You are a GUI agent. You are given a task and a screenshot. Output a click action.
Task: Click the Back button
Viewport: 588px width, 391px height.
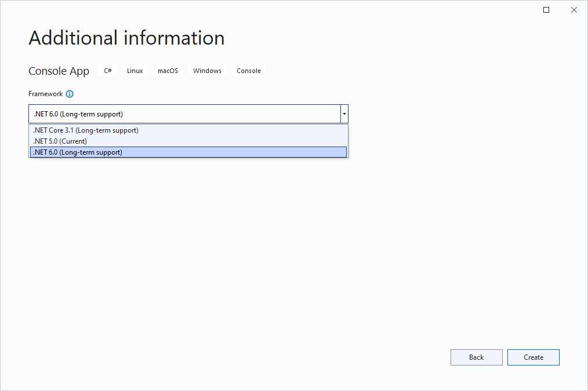(x=476, y=357)
